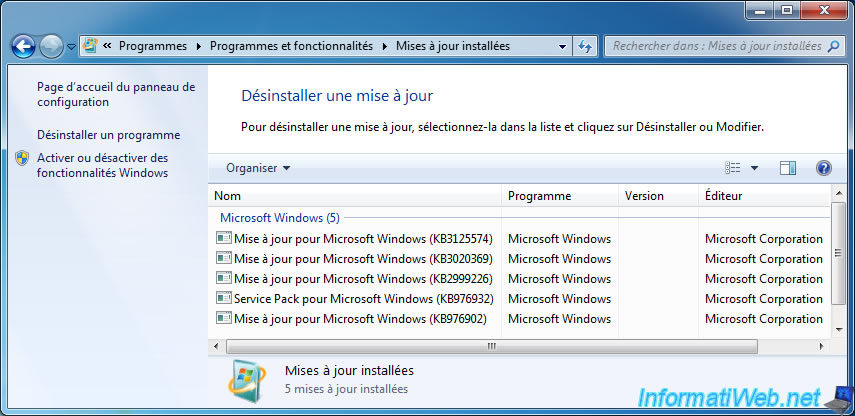Click Microsoft Windows cell in KB3125574 row
855x416 pixels.
click(x=559, y=239)
